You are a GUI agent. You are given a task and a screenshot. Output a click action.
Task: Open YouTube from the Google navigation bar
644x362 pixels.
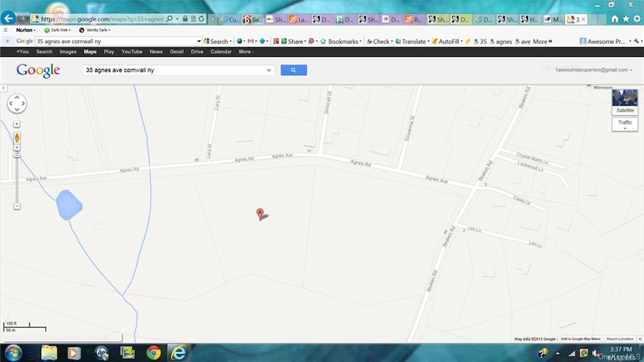(x=132, y=51)
